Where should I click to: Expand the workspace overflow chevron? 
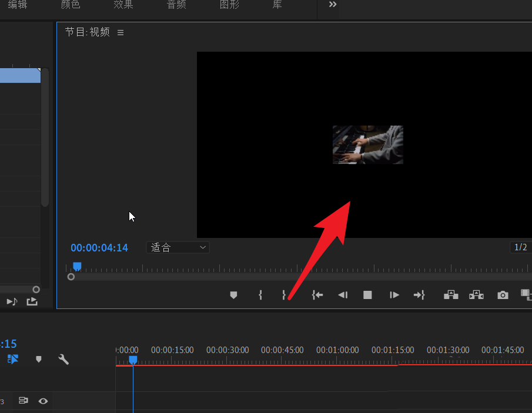[x=333, y=5]
